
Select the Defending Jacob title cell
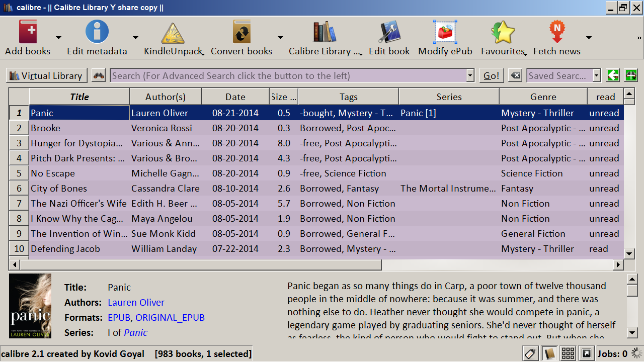(x=79, y=249)
